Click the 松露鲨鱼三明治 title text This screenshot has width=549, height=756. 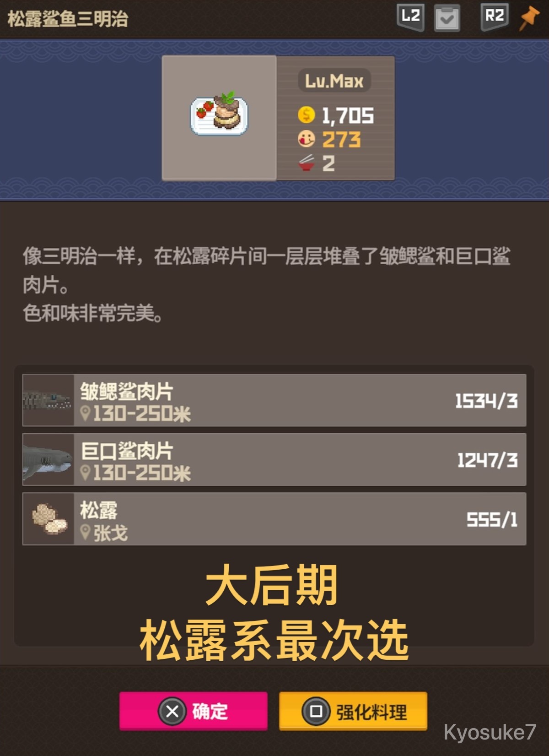tap(68, 19)
